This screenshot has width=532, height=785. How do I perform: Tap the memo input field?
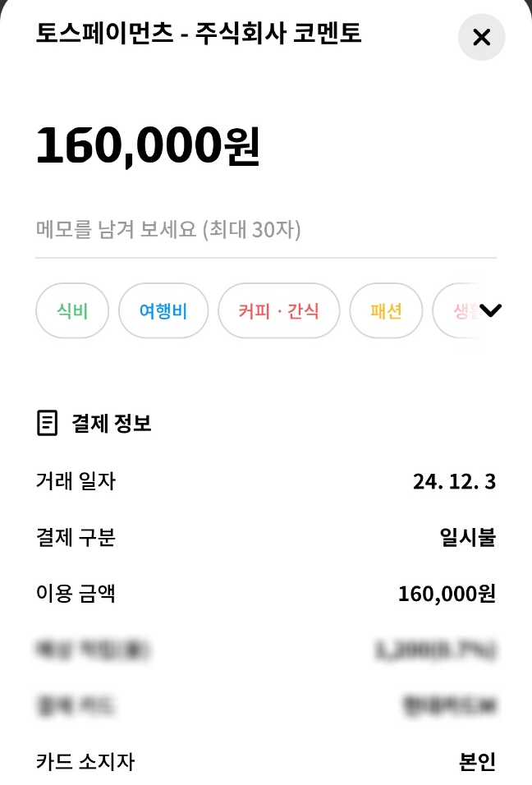(246, 230)
